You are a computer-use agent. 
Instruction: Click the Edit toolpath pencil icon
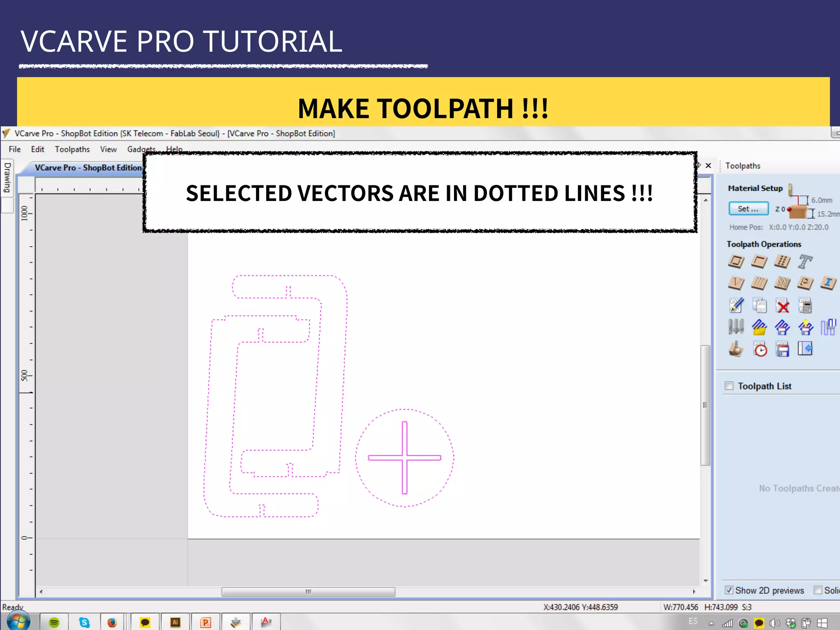click(x=736, y=305)
